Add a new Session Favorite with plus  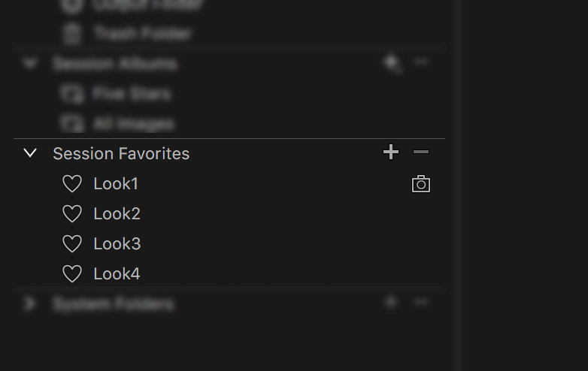391,152
